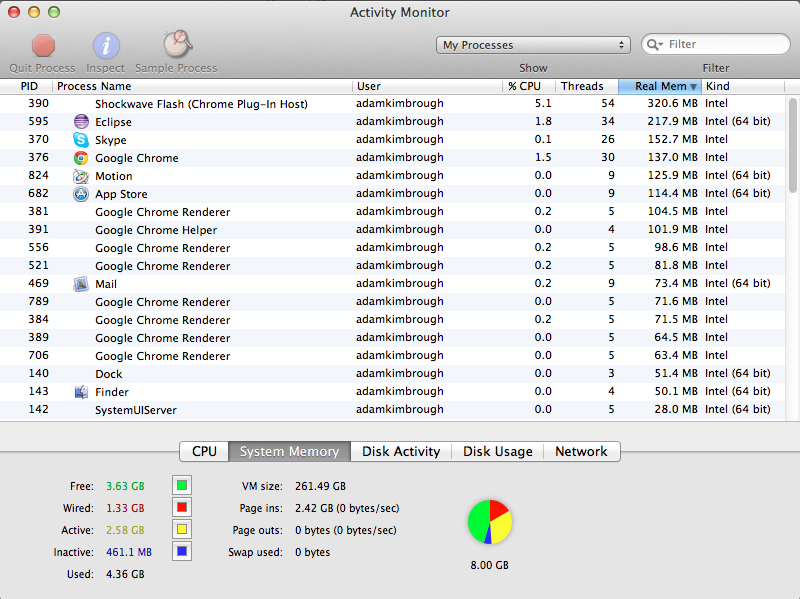Click the yellow Active memory swatch

pos(182,529)
